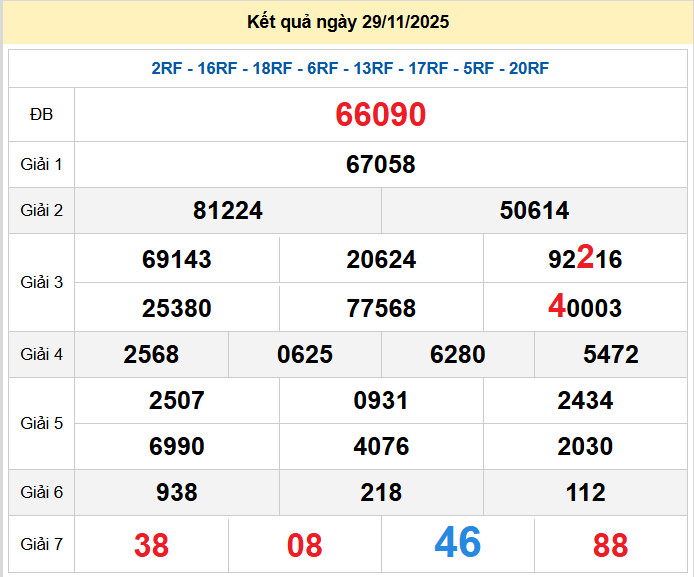The image size is (694, 577).
Task: Select number 92216 with the red digit
Action: click(585, 259)
